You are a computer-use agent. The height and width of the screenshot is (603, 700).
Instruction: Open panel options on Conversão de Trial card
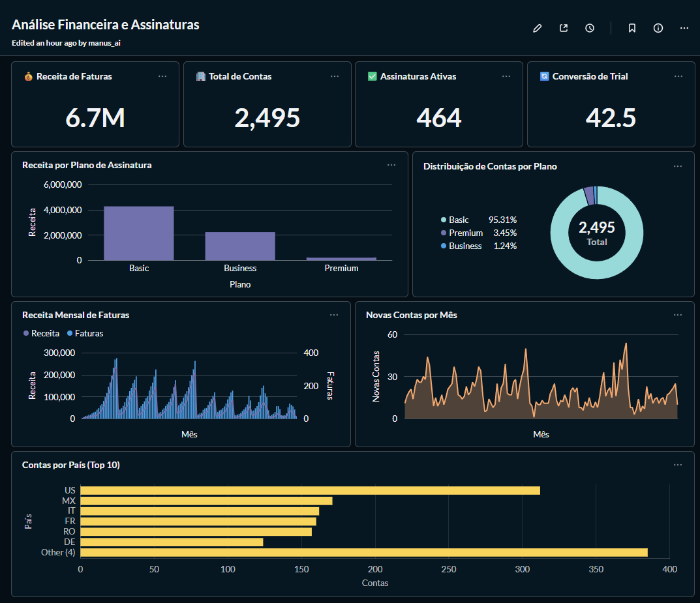click(x=678, y=76)
